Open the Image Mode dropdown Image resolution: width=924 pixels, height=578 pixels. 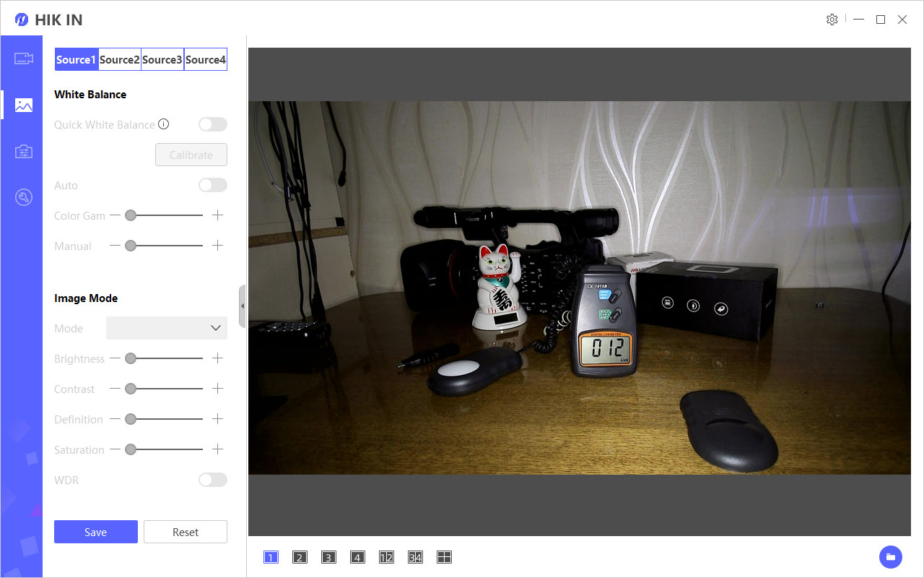point(167,328)
